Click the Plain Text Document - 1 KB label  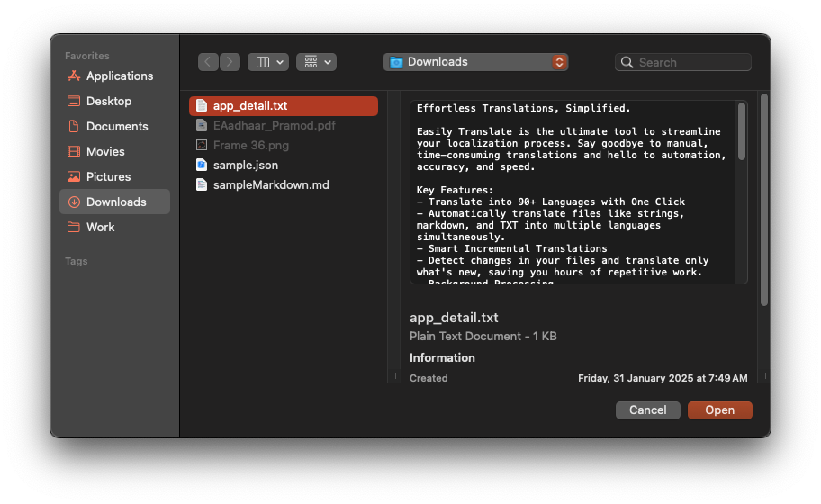[x=483, y=336]
